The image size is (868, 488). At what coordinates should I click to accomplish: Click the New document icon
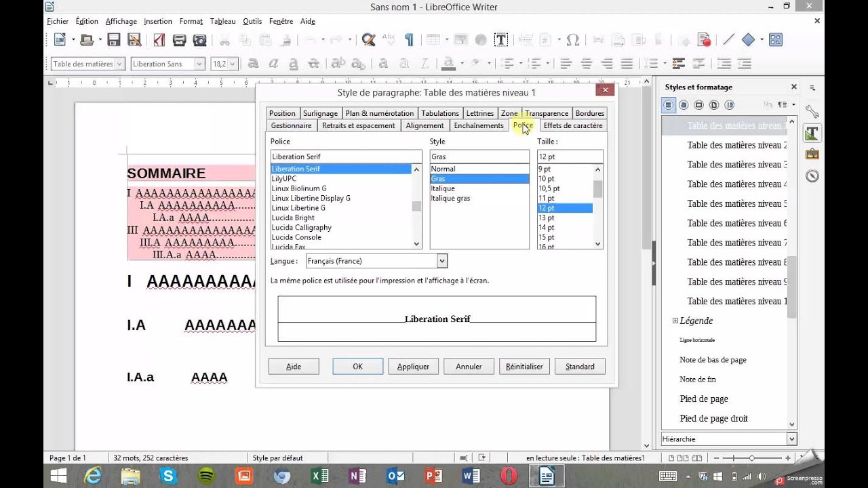60,40
